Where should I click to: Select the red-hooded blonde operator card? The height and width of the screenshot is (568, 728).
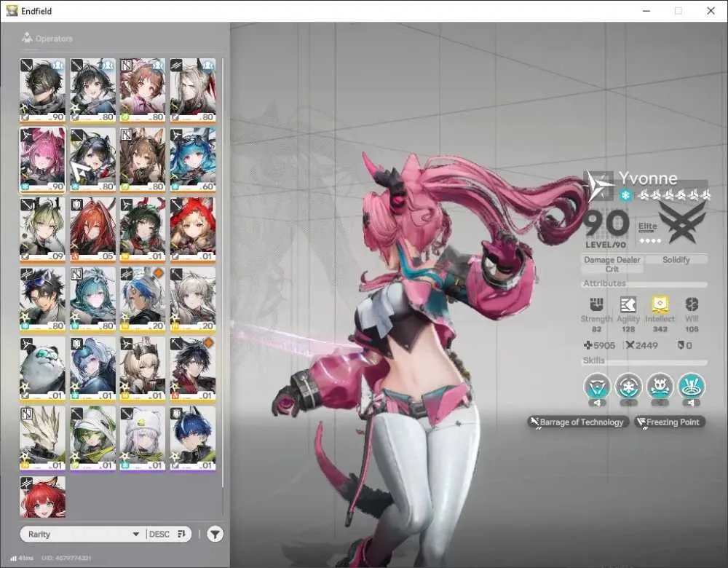point(193,229)
